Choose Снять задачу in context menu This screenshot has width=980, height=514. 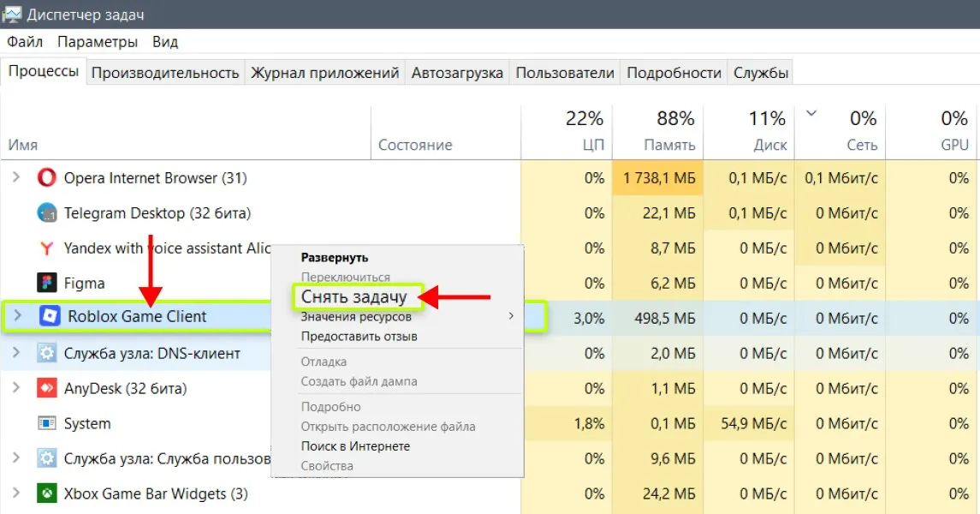click(353, 297)
